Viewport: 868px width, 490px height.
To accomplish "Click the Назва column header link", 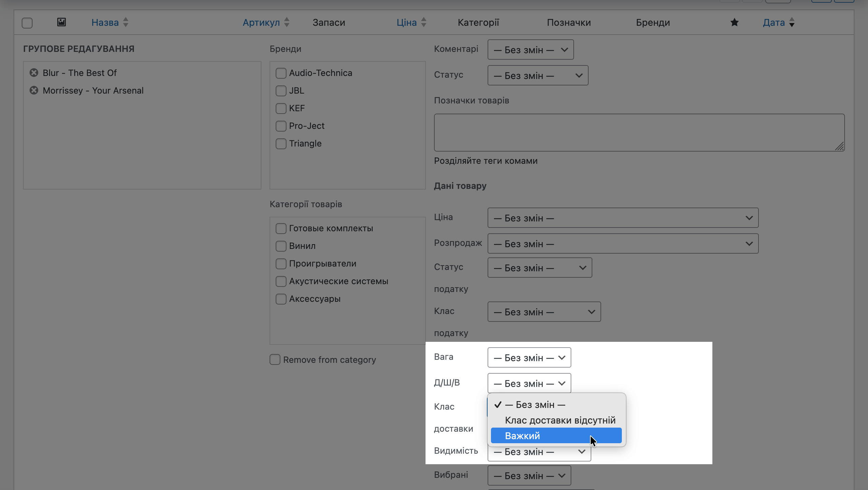I will (105, 22).
